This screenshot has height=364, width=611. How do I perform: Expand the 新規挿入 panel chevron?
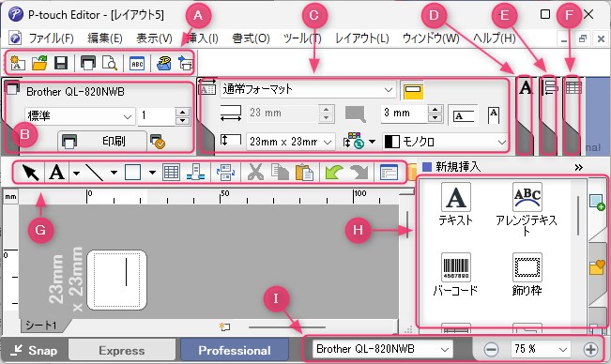[x=579, y=167]
